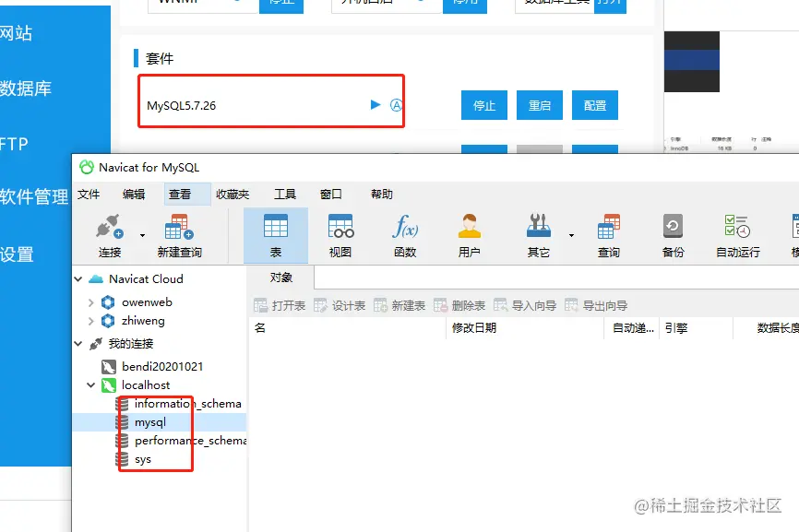Open 网站 in the background sidebar

point(16,33)
